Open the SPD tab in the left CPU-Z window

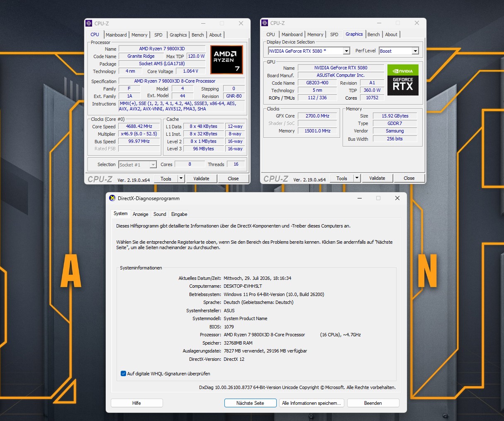click(158, 35)
